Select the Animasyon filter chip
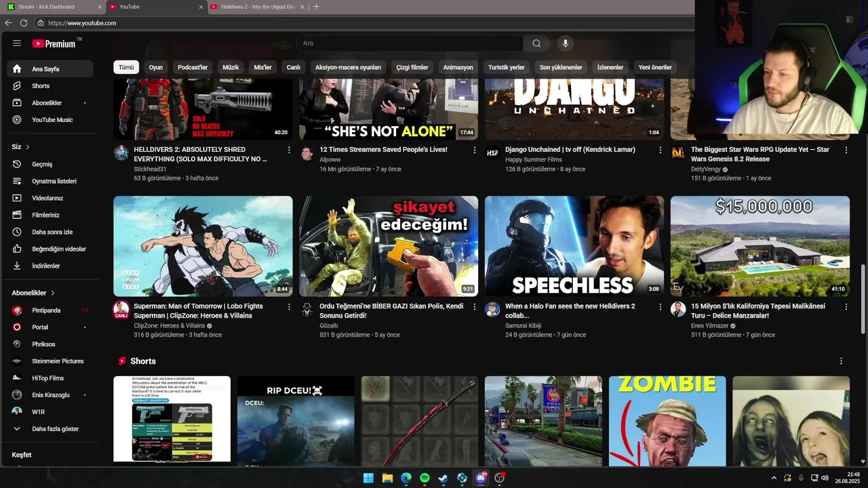The height and width of the screenshot is (488, 868). pyautogui.click(x=458, y=67)
